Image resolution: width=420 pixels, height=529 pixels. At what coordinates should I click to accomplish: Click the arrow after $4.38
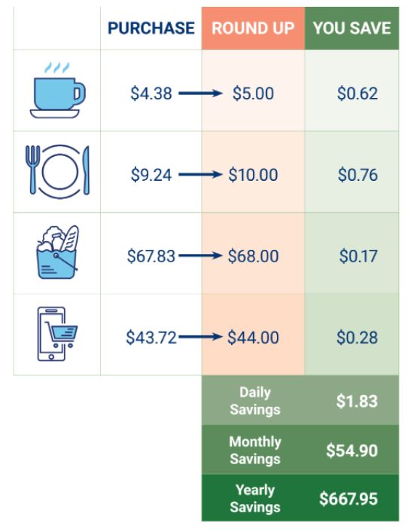pos(200,93)
